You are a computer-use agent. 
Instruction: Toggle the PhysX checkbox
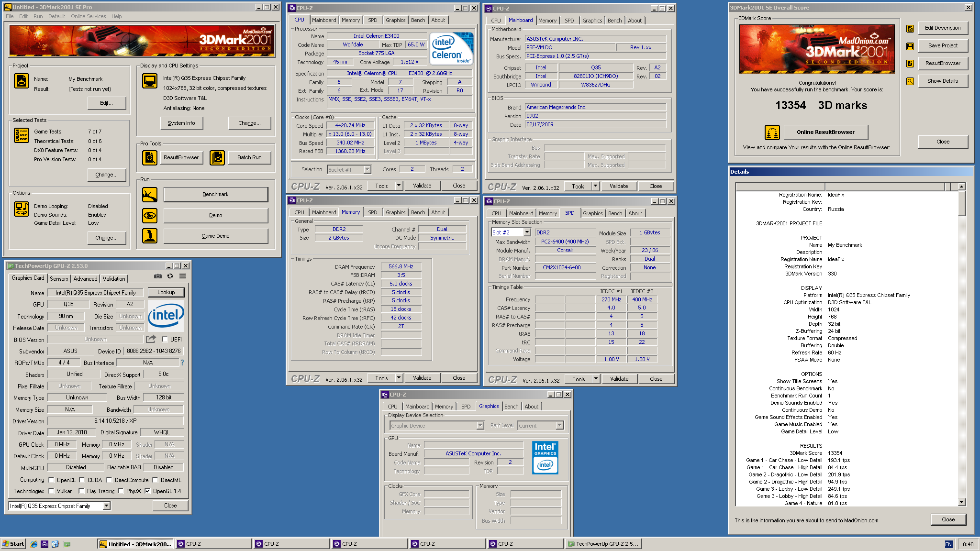[121, 491]
